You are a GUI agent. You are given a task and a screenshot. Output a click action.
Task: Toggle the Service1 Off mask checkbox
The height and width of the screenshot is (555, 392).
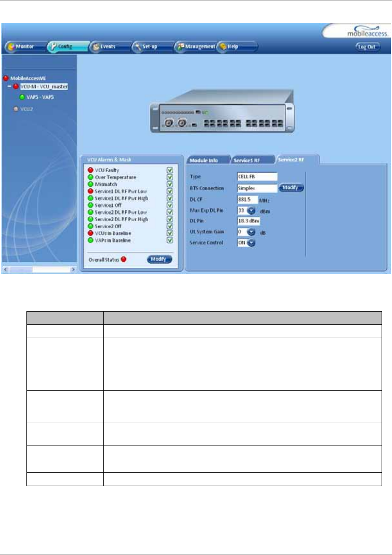click(x=170, y=205)
